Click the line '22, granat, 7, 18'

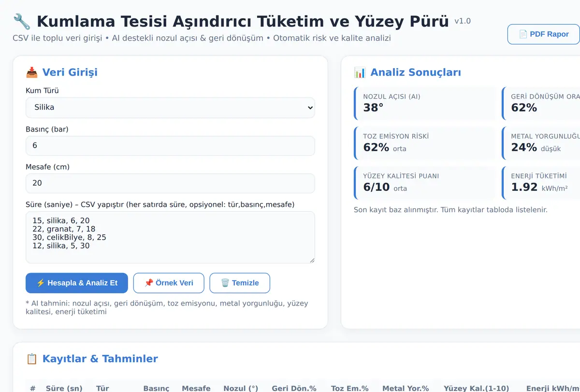pos(64,229)
